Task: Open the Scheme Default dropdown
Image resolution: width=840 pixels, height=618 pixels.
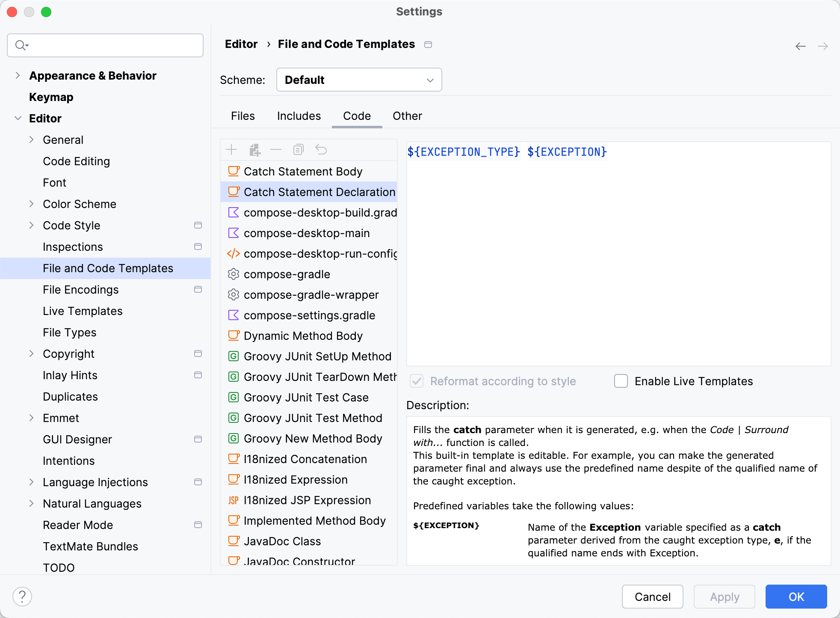Action: click(358, 80)
